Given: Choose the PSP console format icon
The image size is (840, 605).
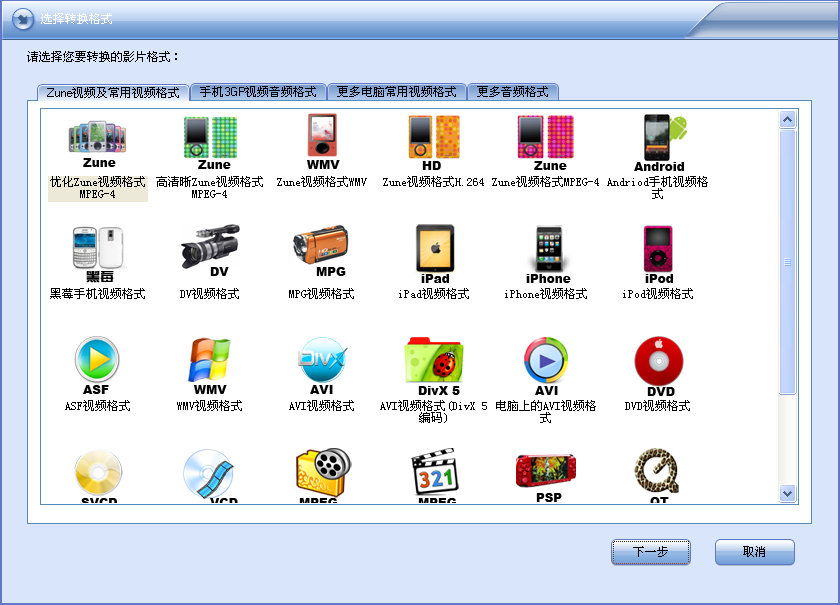Looking at the screenshot, I should 546,477.
